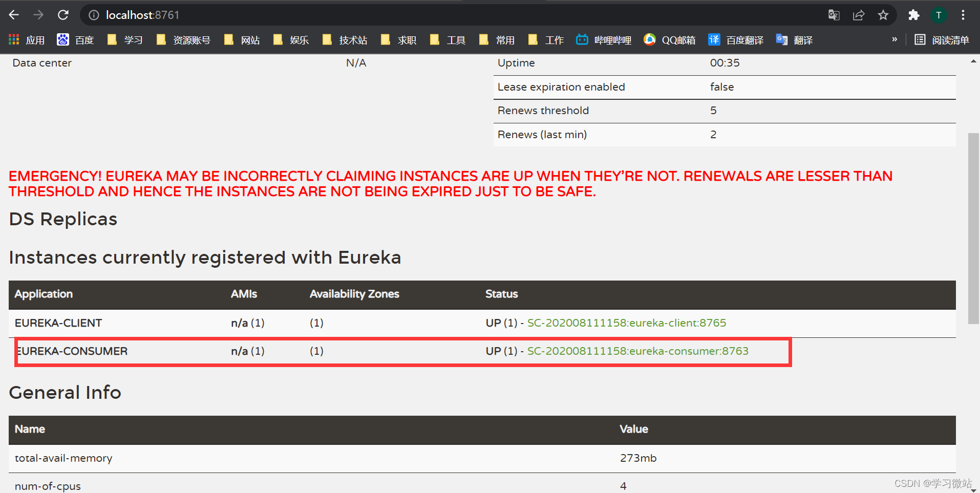Click the Uptime value 00:35

tap(725, 63)
